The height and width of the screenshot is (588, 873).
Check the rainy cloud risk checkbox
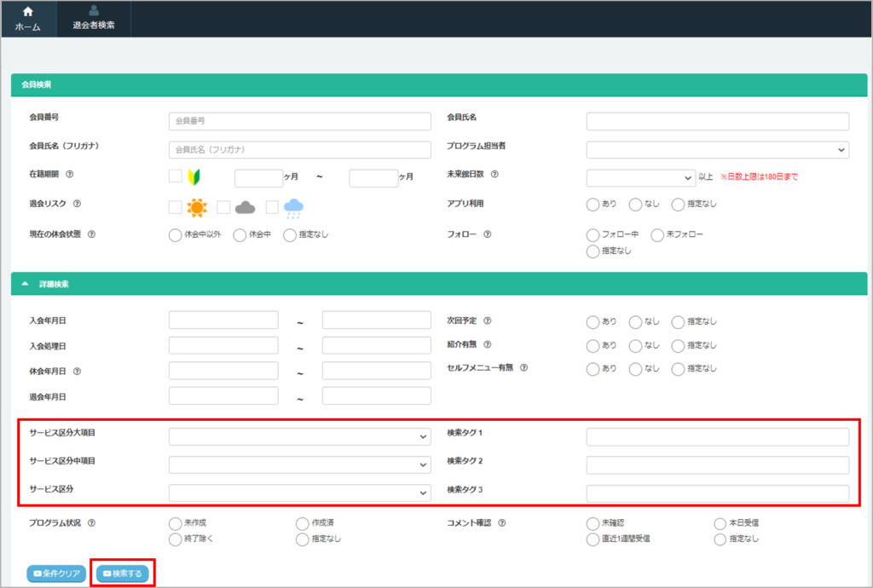pyautogui.click(x=272, y=207)
